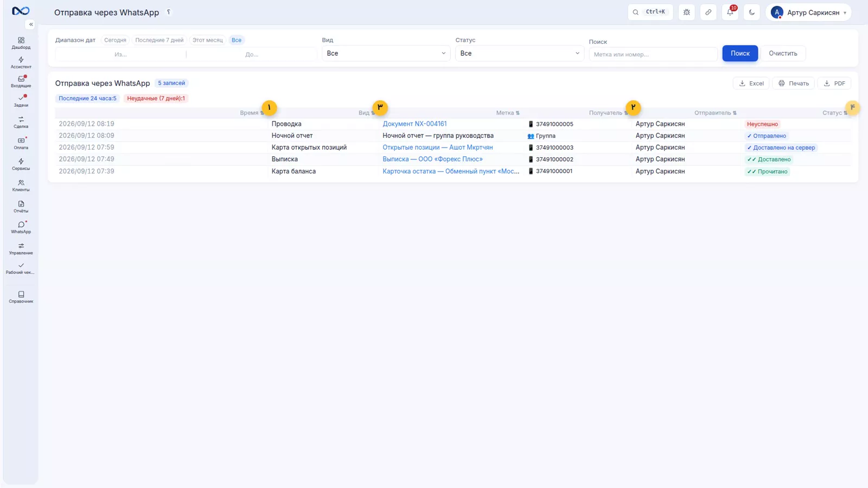Open the Справочник sidebar icon
Viewport: 868px width, 488px height.
tap(21, 297)
